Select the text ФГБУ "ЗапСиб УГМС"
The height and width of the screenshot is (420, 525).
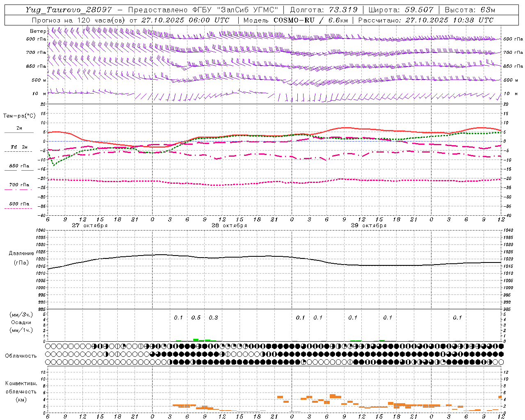235,10
